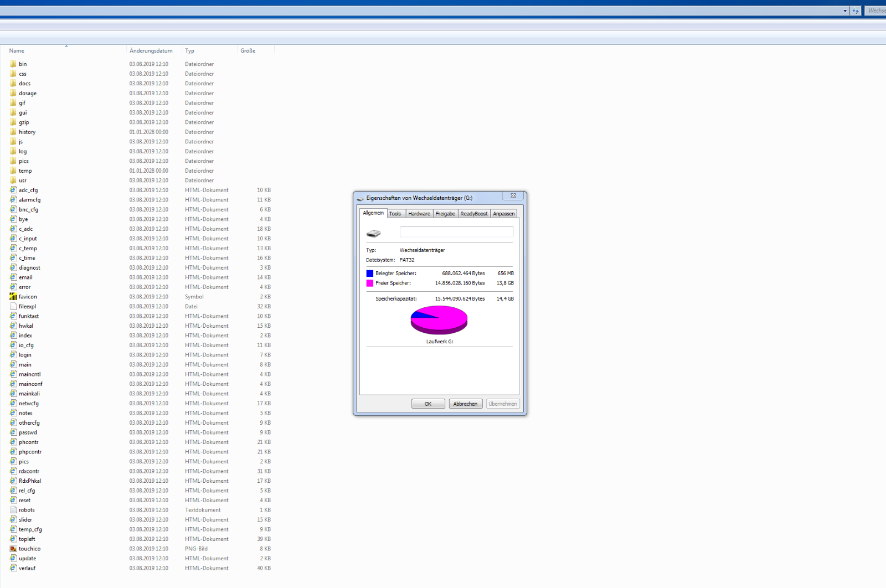Click the slider HTML file icon
This screenshot has height=588, width=886.
(13, 519)
